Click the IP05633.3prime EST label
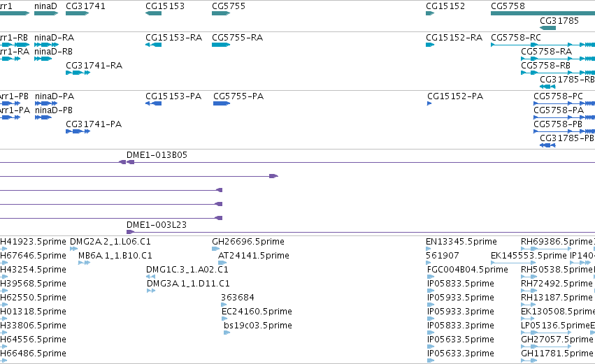 pos(461,354)
